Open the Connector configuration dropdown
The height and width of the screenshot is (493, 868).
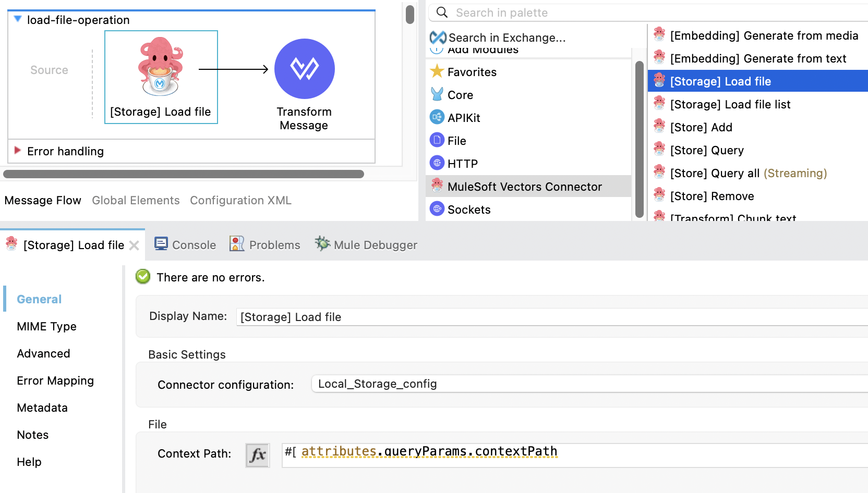(x=589, y=384)
